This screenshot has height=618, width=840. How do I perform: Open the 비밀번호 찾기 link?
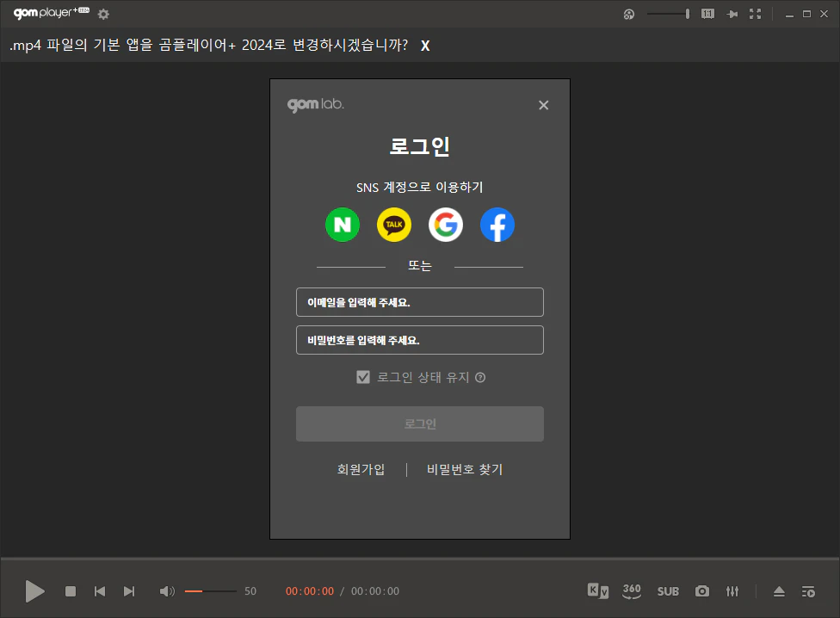tap(463, 470)
